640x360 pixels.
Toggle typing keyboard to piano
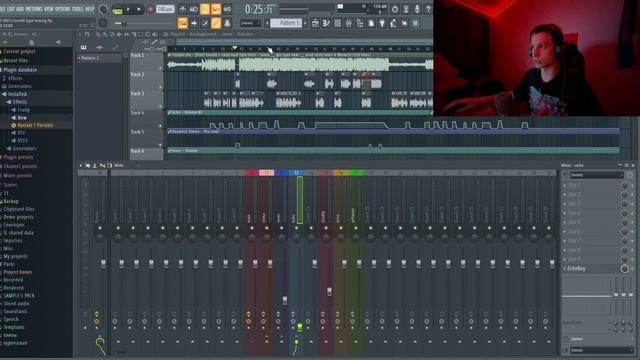tap(183, 23)
